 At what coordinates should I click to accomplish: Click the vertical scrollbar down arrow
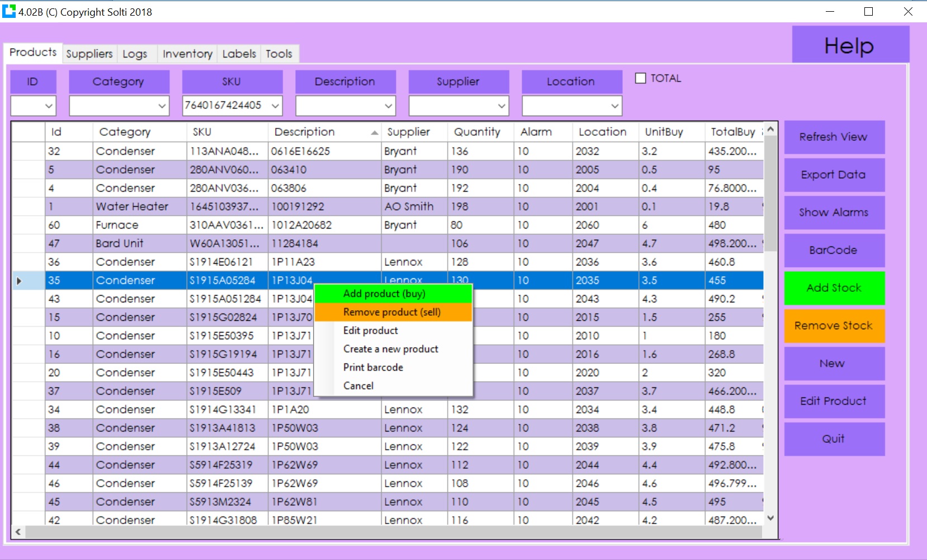tap(771, 518)
